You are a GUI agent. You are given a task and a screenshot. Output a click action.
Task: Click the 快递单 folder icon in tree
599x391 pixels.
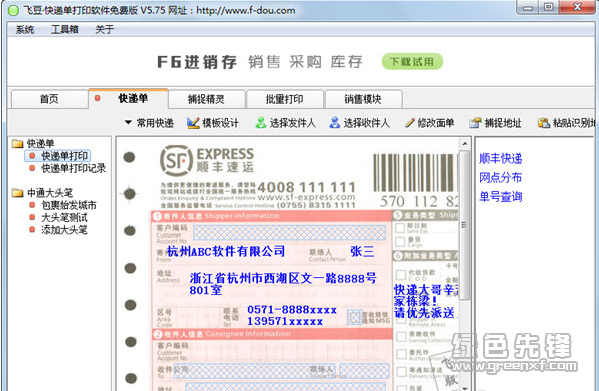coord(17,144)
